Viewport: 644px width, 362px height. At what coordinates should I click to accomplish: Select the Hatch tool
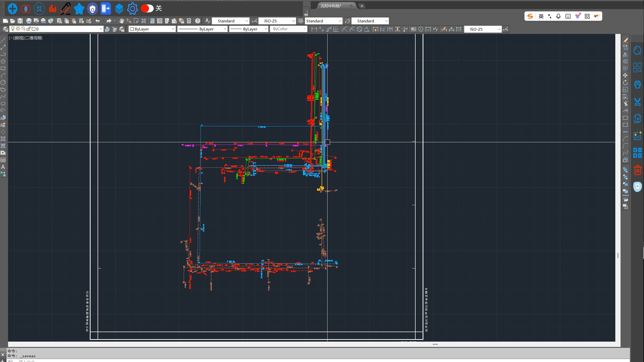coord(3,139)
